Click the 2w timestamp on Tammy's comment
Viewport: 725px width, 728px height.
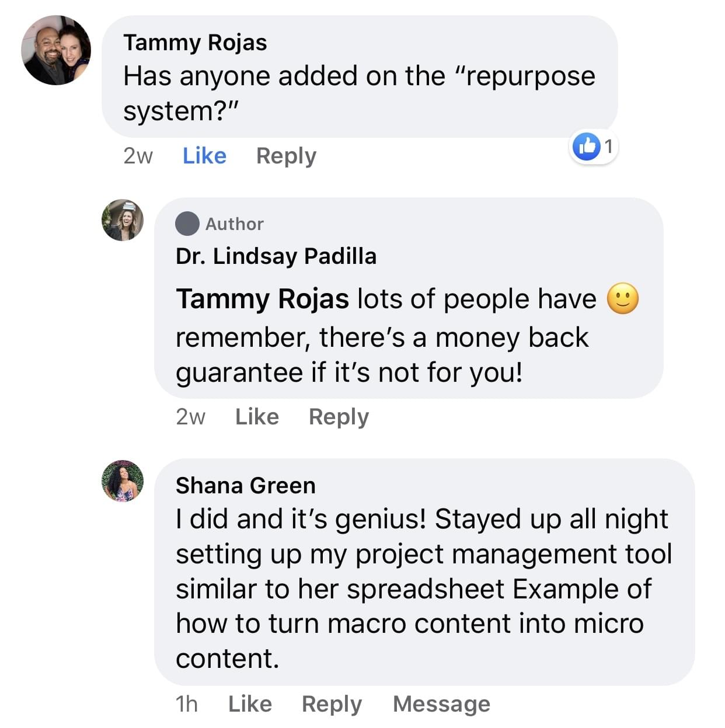point(138,156)
